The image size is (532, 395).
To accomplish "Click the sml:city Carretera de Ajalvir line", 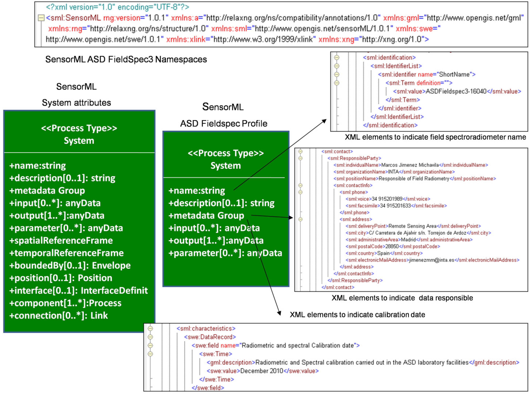I will coord(418,233).
